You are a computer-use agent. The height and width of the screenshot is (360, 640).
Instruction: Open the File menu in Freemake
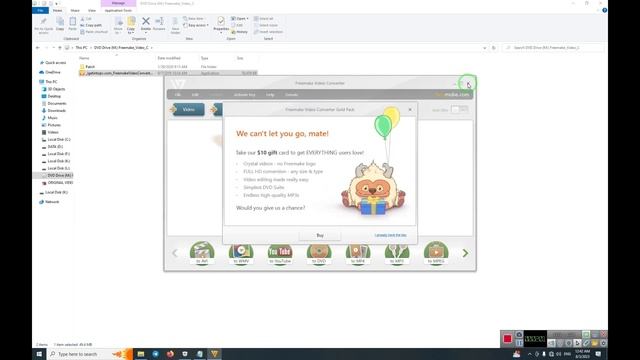(178, 95)
